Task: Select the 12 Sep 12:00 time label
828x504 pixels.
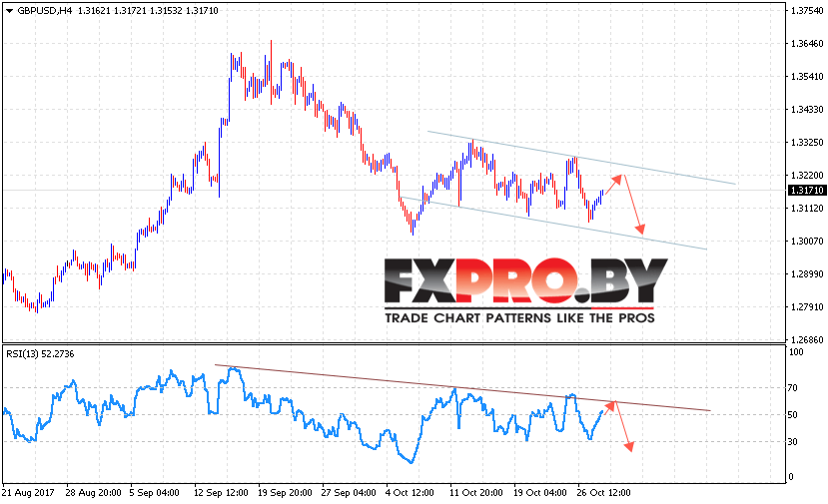Action: point(221,493)
